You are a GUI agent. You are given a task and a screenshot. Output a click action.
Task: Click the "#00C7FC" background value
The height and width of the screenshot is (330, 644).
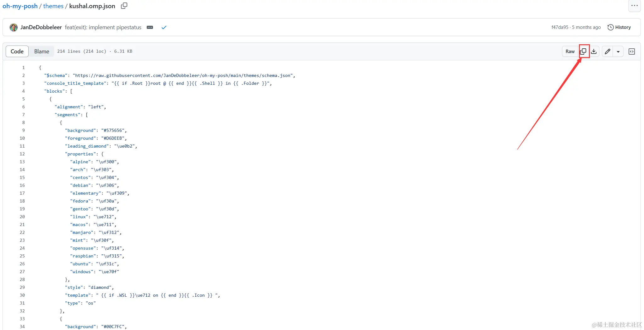coord(113,327)
